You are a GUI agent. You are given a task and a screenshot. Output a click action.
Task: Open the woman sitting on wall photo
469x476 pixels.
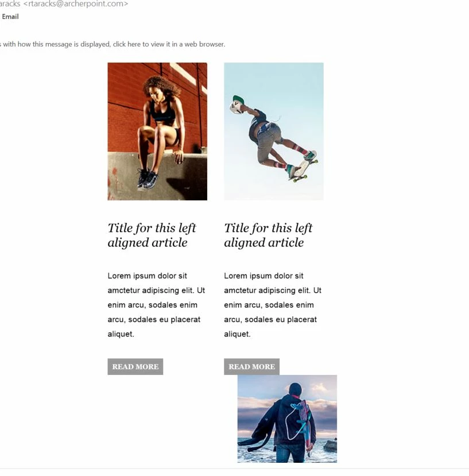pyautogui.click(x=157, y=131)
